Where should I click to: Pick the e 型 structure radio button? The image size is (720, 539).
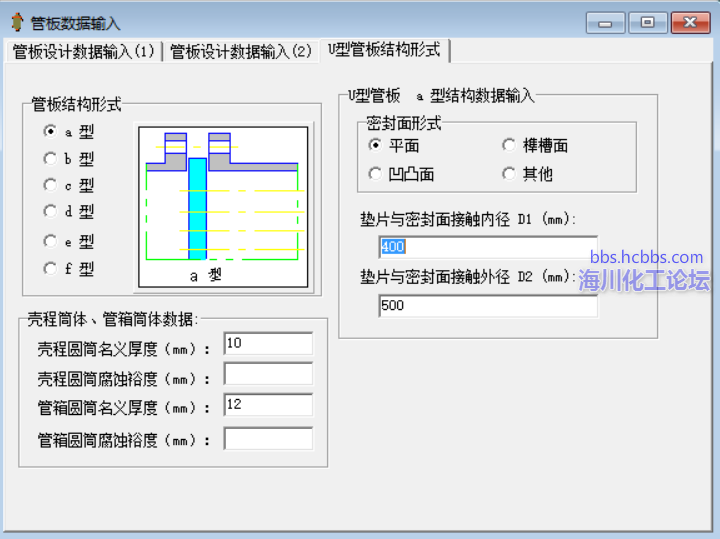(68, 241)
